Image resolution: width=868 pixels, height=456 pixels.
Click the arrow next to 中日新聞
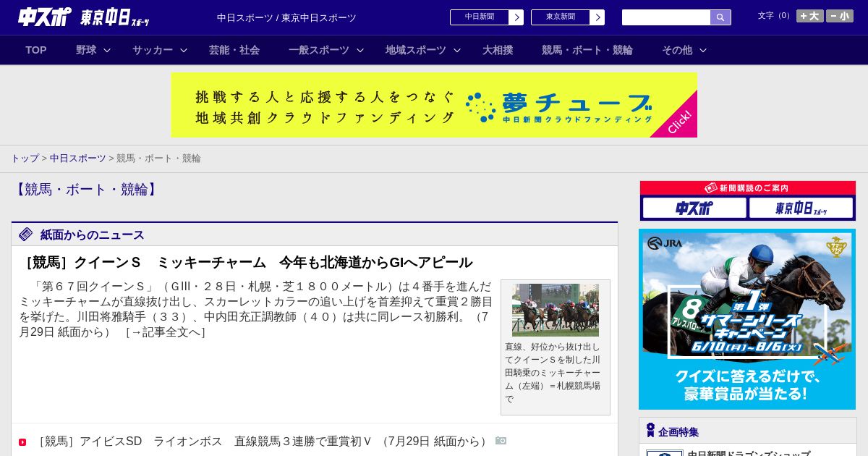coord(516,17)
